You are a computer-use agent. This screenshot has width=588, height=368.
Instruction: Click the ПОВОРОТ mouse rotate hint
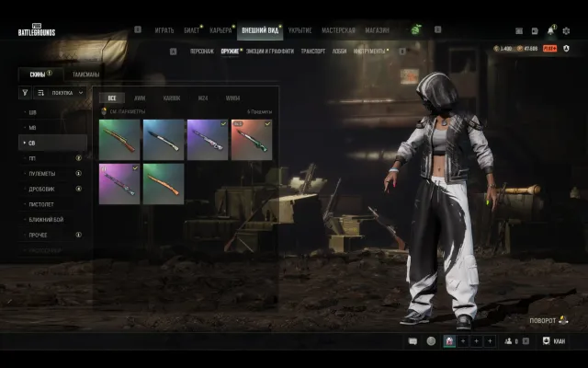click(549, 320)
